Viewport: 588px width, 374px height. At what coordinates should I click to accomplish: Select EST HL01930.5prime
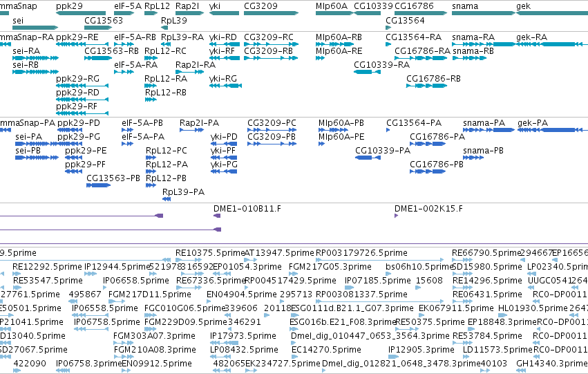pyautogui.click(x=533, y=308)
